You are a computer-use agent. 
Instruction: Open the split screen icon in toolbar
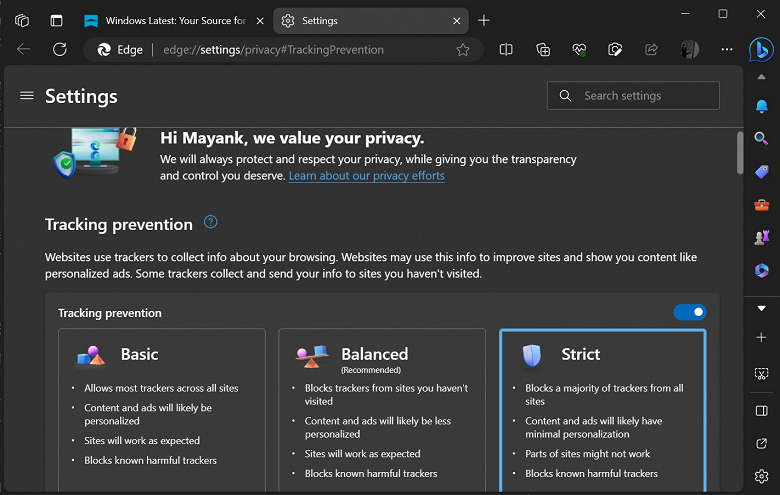pyautogui.click(x=506, y=50)
